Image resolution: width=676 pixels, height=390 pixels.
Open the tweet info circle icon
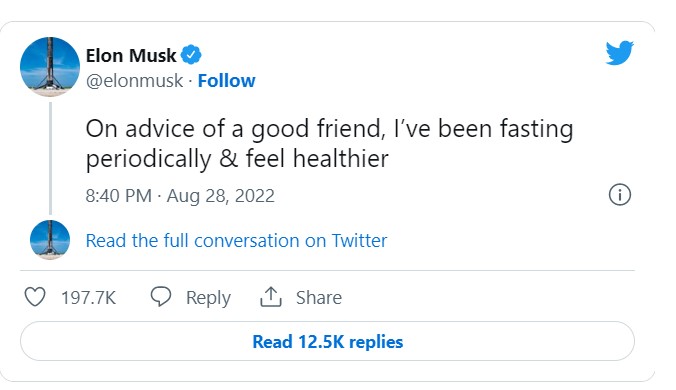click(x=620, y=195)
